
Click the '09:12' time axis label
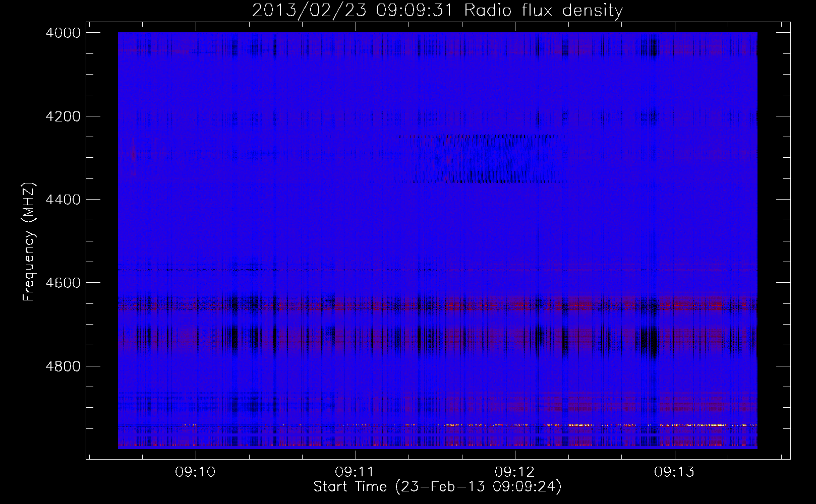tap(514, 472)
